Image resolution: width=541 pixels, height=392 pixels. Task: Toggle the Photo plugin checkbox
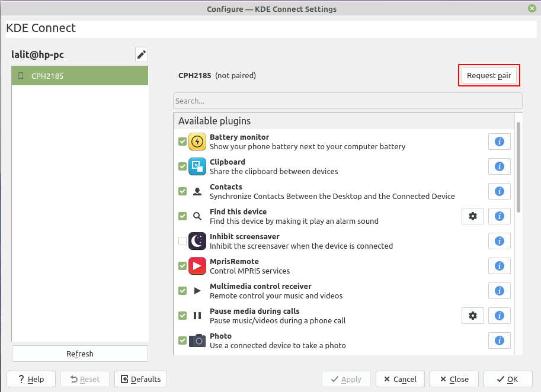point(183,340)
